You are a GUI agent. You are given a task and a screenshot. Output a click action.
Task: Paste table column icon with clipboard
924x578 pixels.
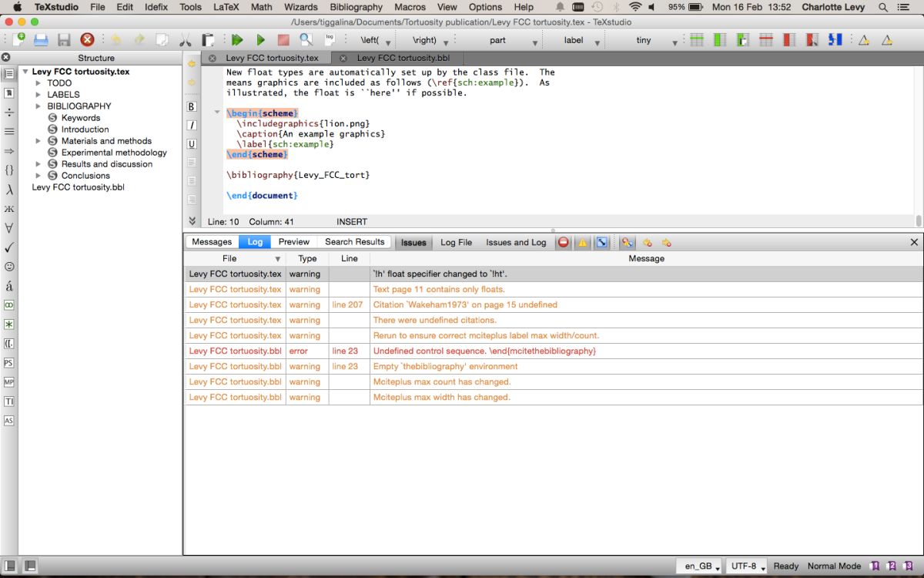743,39
